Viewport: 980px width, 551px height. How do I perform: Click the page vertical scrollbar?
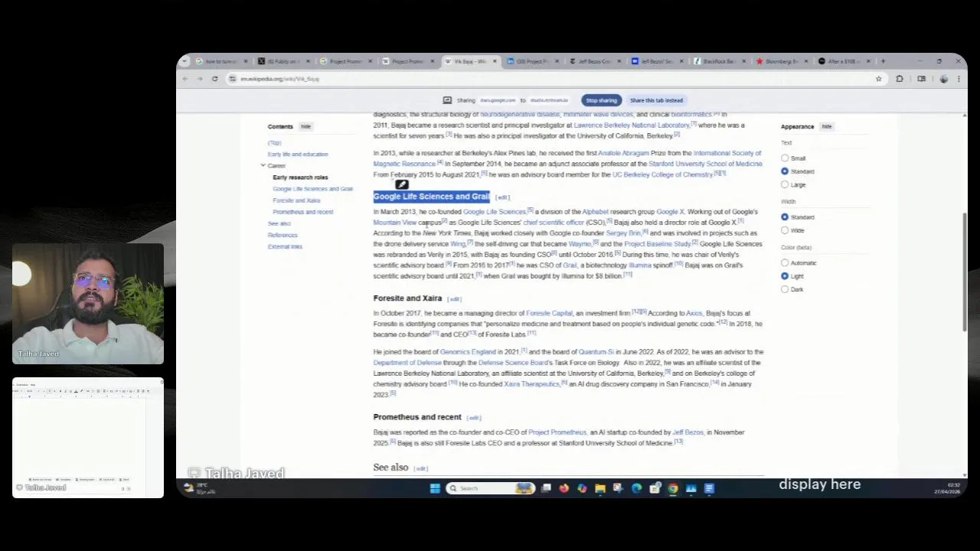(x=965, y=271)
